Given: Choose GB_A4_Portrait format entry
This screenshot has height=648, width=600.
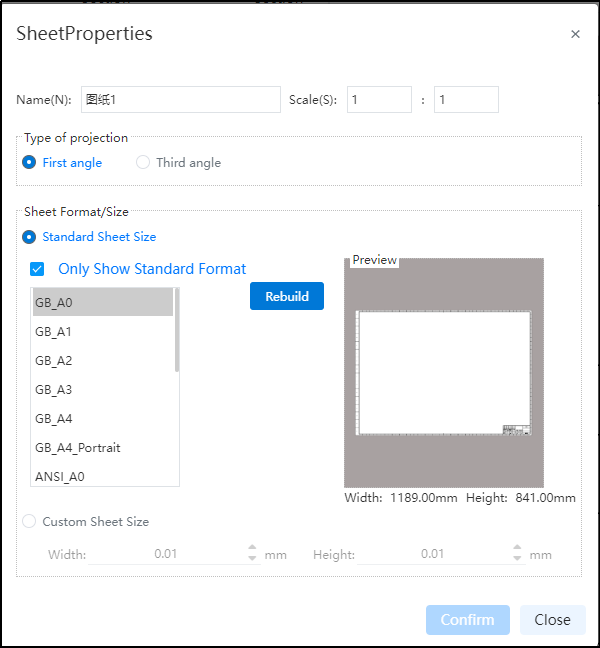Looking at the screenshot, I should tap(103, 447).
